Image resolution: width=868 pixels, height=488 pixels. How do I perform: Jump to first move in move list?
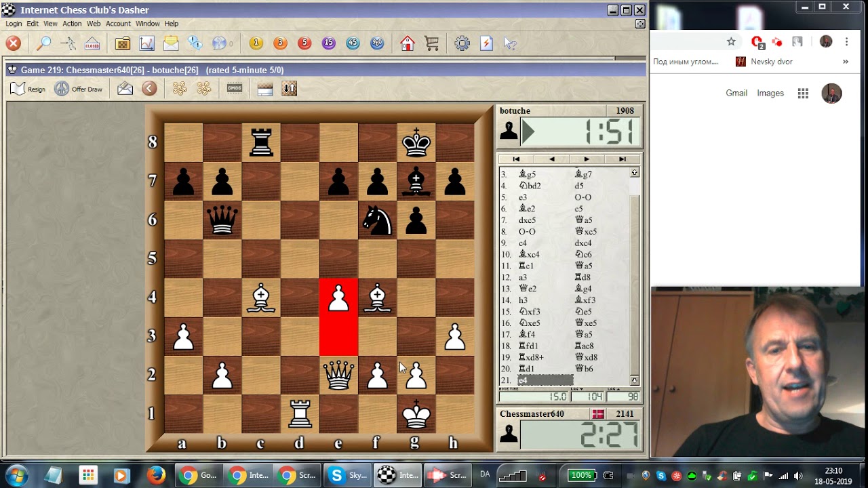(516, 159)
